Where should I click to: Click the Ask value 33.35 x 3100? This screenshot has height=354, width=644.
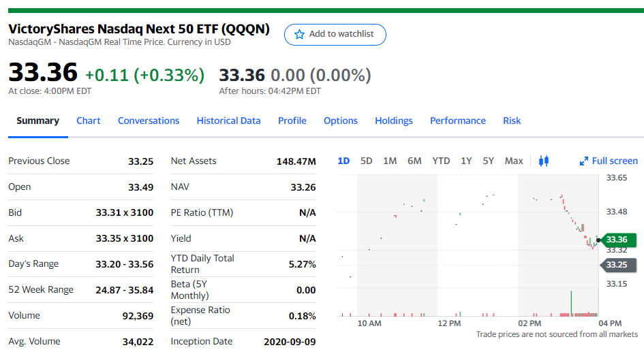(x=125, y=238)
